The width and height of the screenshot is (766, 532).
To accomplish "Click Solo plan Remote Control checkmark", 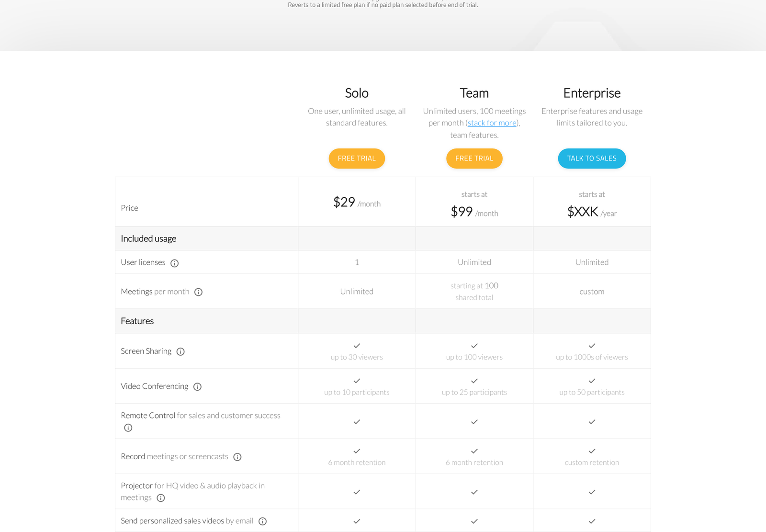I will point(357,422).
